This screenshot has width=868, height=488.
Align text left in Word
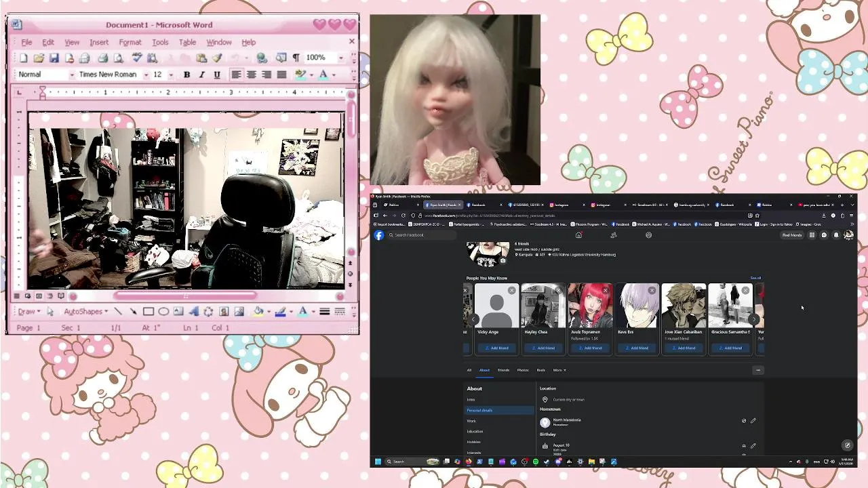click(236, 75)
